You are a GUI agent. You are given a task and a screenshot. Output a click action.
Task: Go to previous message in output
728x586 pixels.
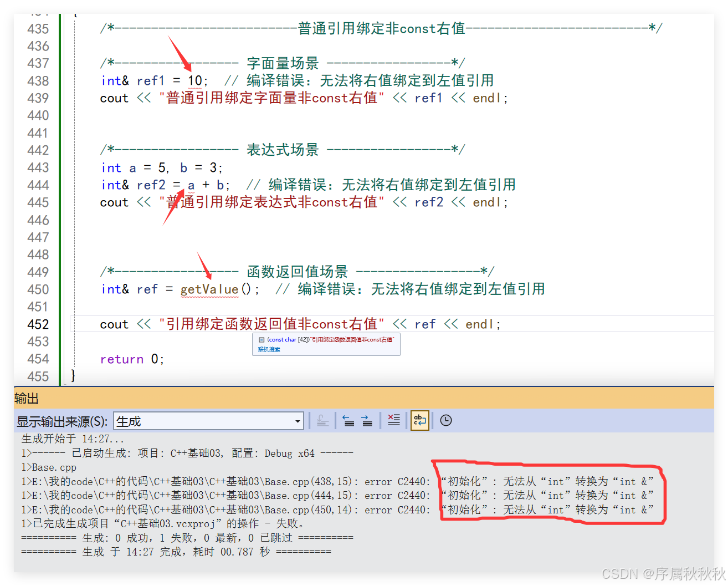[348, 421]
